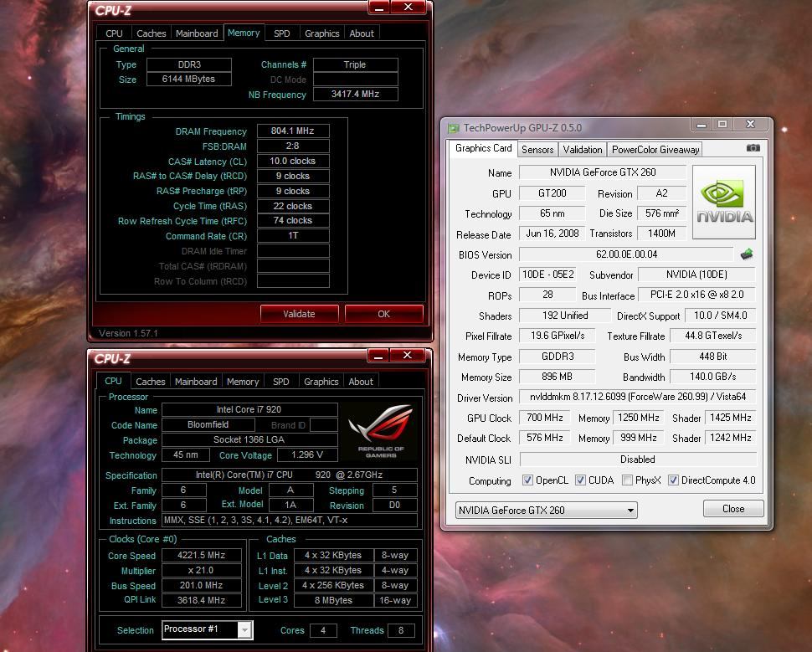Image resolution: width=812 pixels, height=652 pixels.
Task: Select the Graphics Card tab in GPU-Z
Action: 483,148
